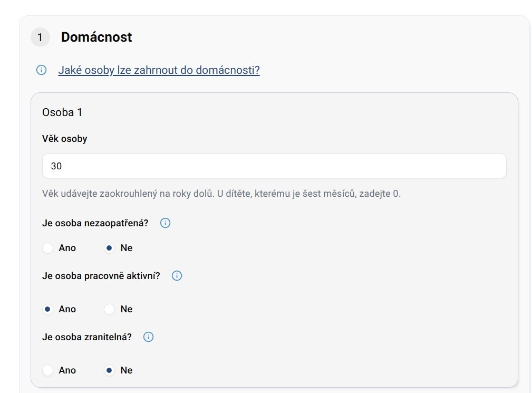The height and width of the screenshot is (393, 532).
Task: Open "Jaké osoby lze zahrnout do domácnosti?" link
Action: (x=159, y=70)
